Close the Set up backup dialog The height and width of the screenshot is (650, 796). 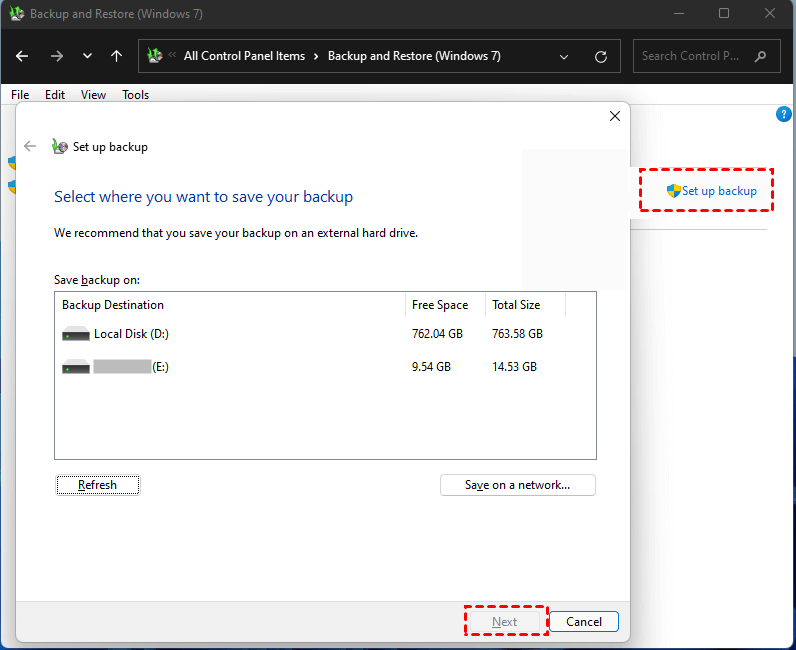coord(615,116)
